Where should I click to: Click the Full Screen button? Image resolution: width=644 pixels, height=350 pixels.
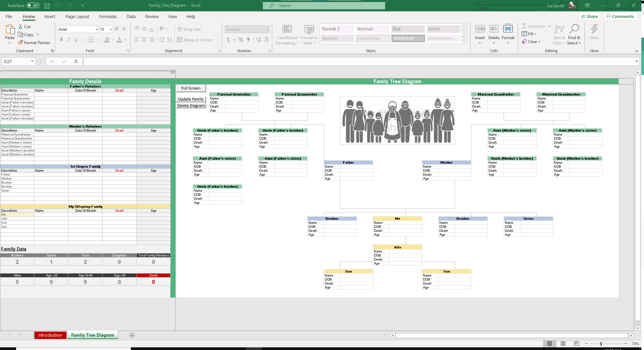tap(191, 88)
